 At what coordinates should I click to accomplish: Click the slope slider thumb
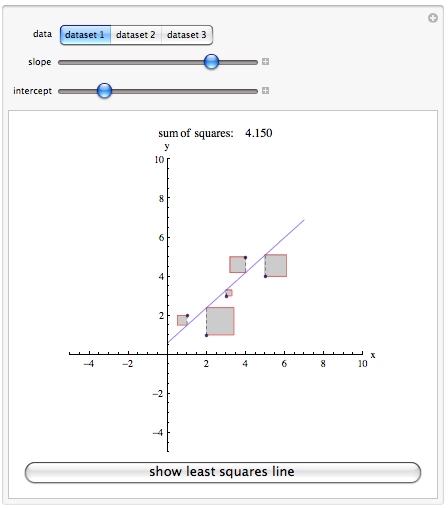[x=211, y=62]
